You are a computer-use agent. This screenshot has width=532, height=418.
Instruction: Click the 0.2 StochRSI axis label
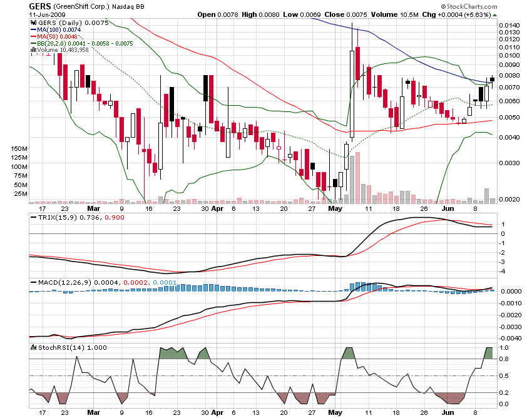(504, 393)
